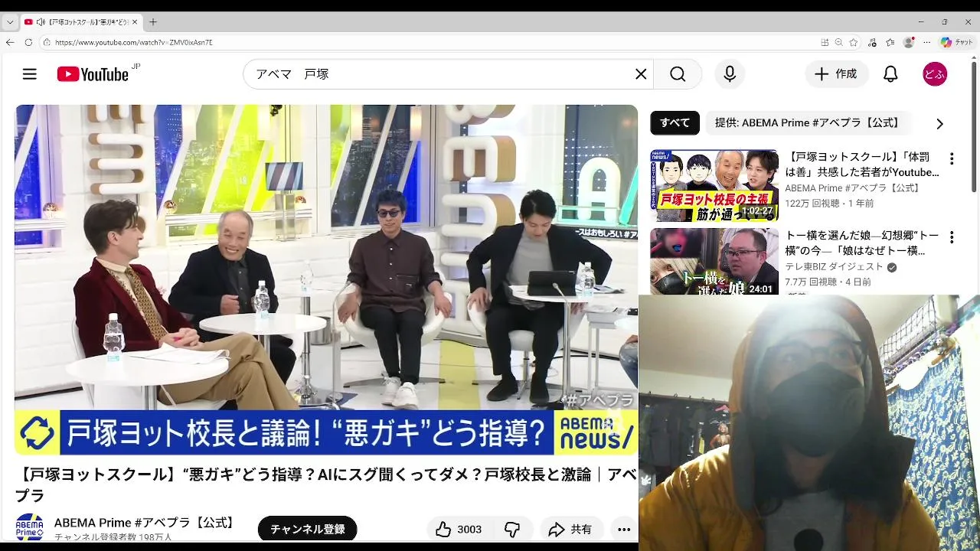Open a new browser tab
This screenshot has height=551, width=980.
pyautogui.click(x=153, y=22)
